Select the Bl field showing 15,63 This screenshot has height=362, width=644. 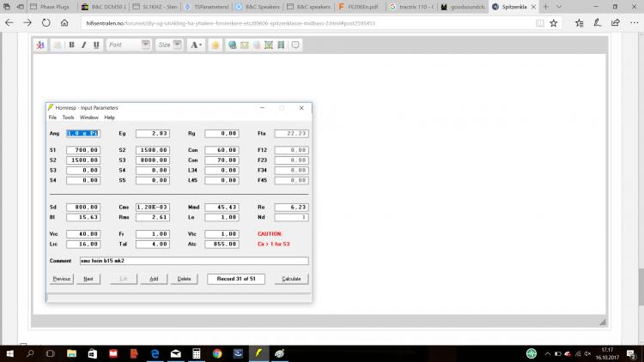click(83, 217)
